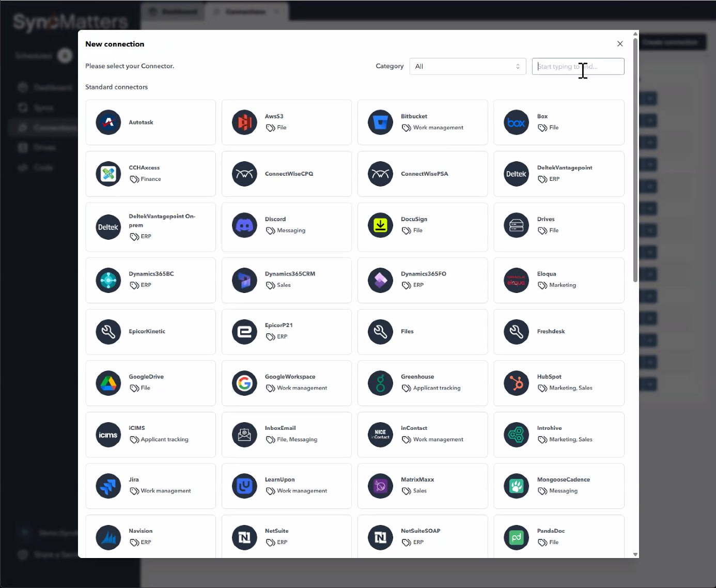Select the Dynamics365FO diamond icon

pos(380,280)
